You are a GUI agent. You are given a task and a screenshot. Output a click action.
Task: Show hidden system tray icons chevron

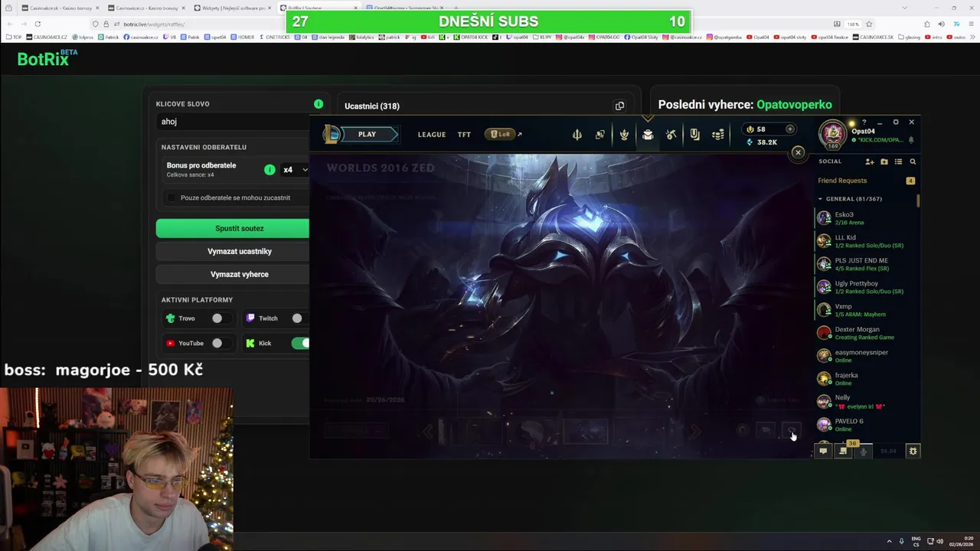[x=889, y=541]
